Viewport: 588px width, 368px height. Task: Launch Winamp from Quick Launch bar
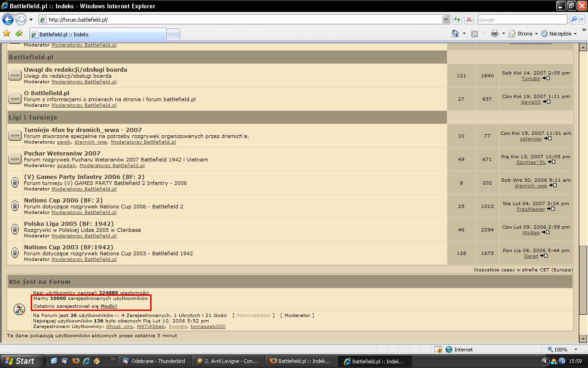point(97,361)
